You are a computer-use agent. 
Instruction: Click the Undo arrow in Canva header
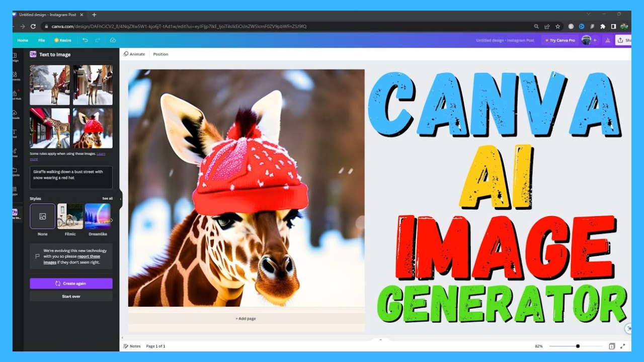85,40
